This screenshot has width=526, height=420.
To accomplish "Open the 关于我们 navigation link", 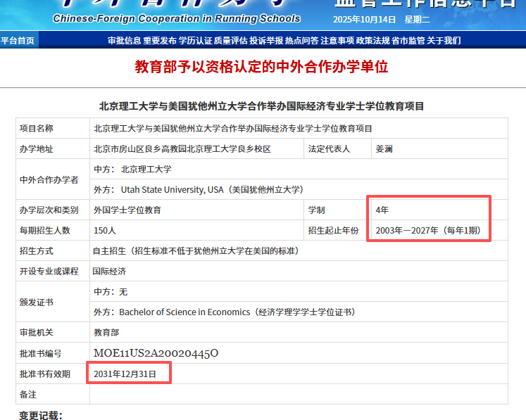I will tap(444, 41).
